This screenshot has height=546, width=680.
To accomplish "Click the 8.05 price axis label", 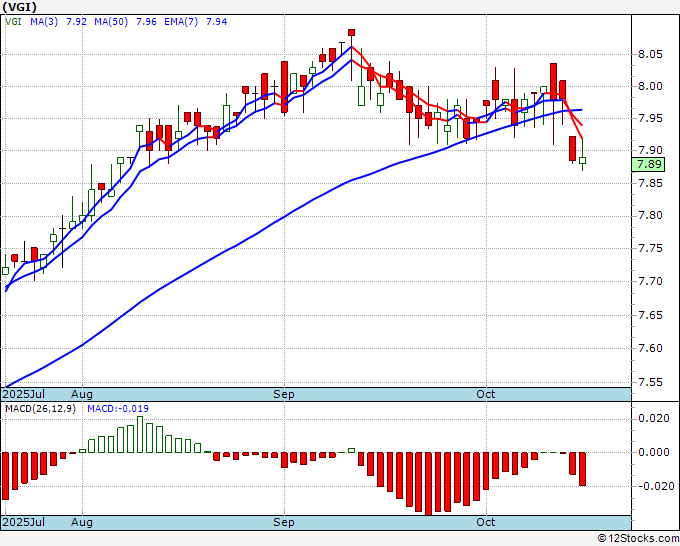I will pos(651,54).
